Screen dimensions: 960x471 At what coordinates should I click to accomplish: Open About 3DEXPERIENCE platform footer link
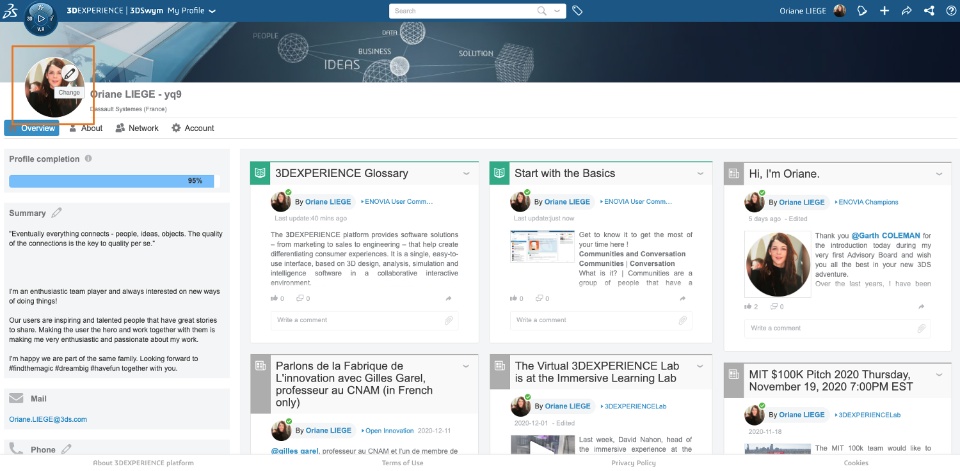pos(143,462)
